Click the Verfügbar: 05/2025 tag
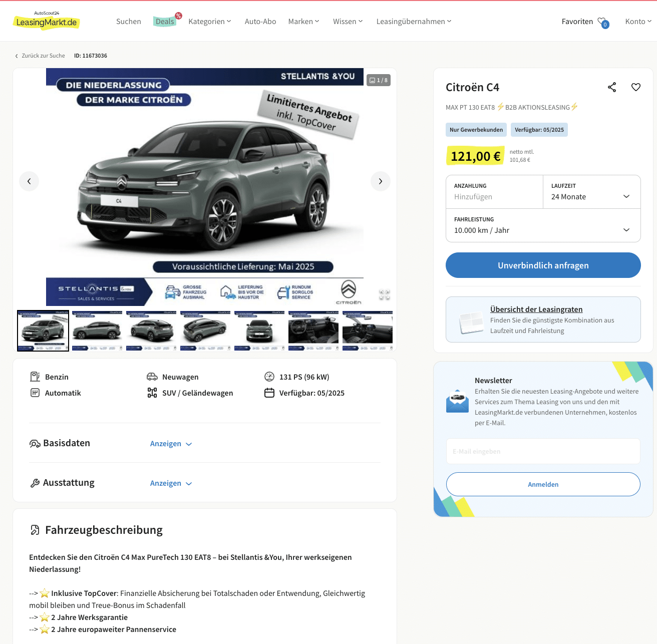This screenshot has width=657, height=644. (539, 130)
